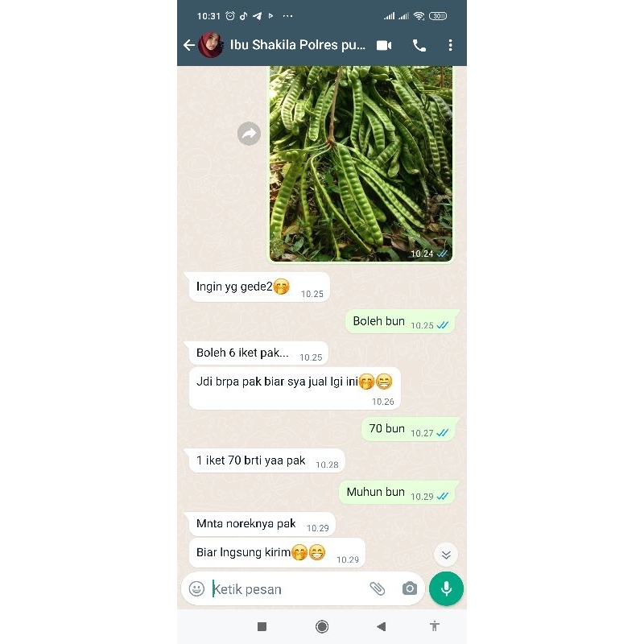
Task: Tap the Android home circle button
Action: [322, 626]
